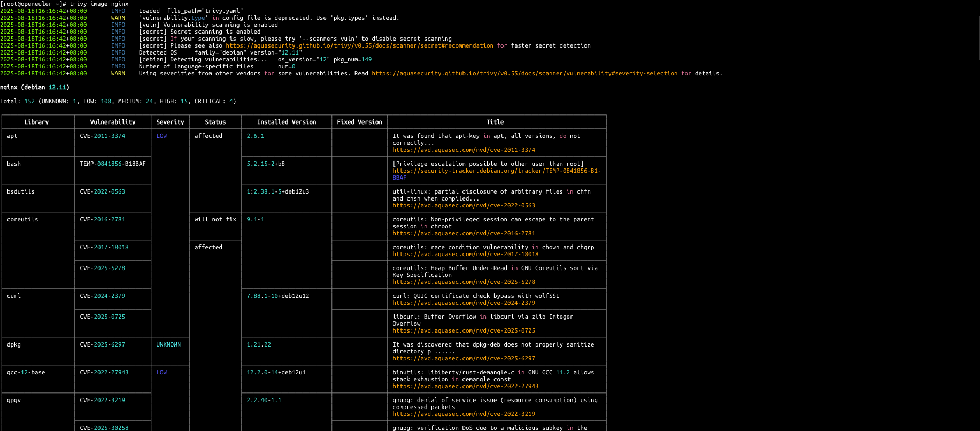Click the Fixed Version column header
The width and height of the screenshot is (980, 431).
[x=359, y=122]
